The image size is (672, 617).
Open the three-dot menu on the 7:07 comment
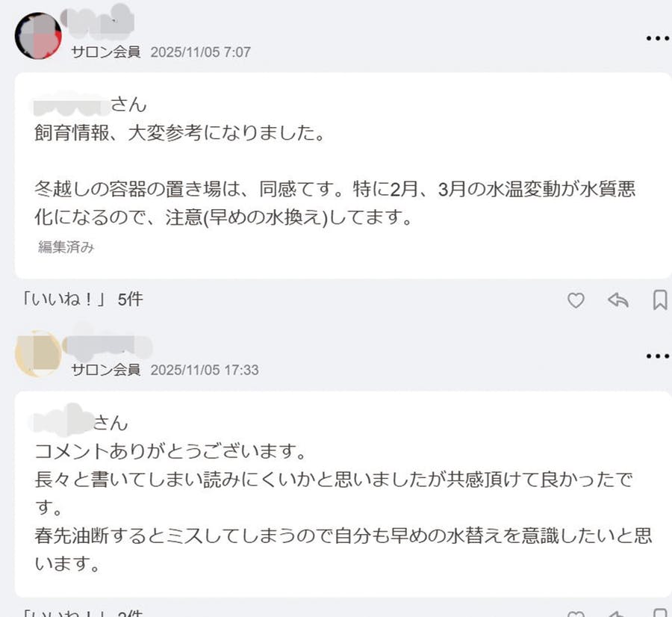click(x=657, y=39)
